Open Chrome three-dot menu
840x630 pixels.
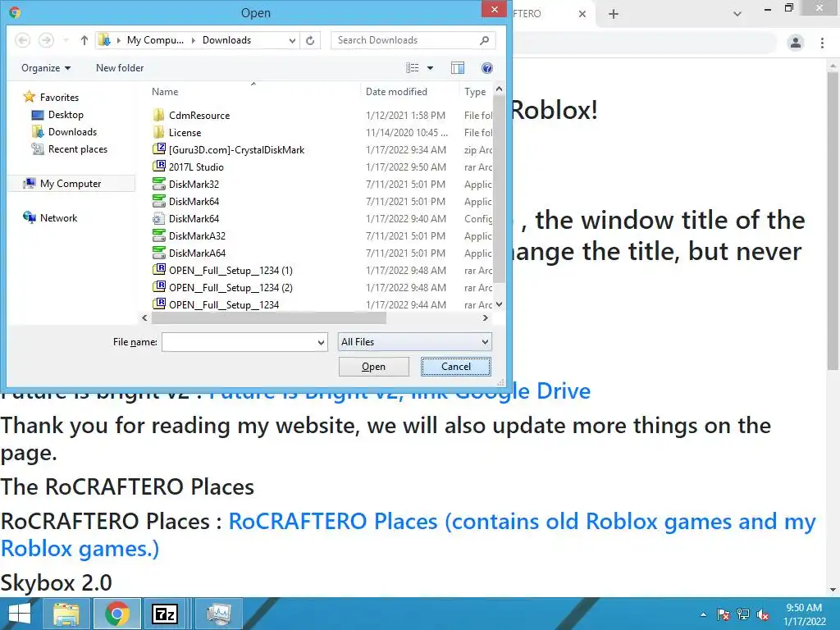[822, 43]
